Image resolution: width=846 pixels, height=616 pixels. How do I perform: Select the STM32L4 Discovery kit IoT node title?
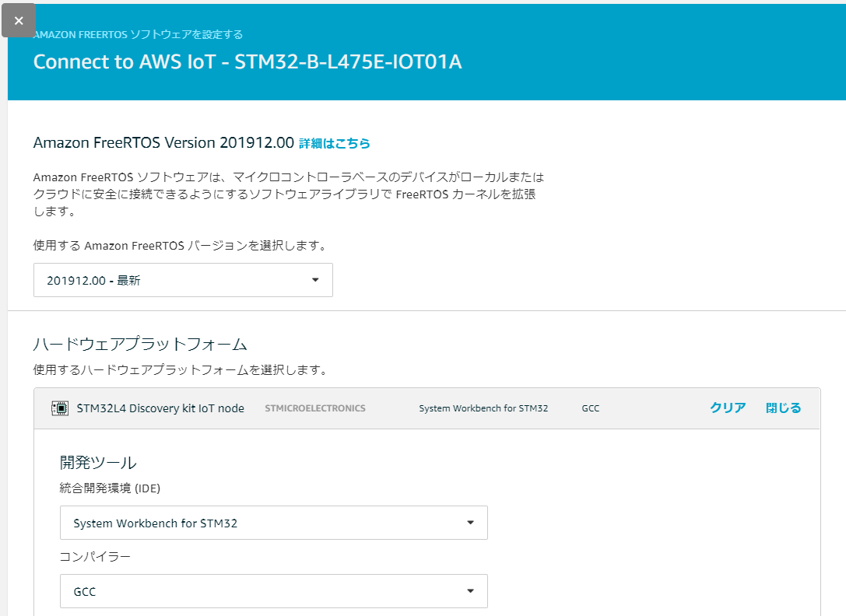160,408
